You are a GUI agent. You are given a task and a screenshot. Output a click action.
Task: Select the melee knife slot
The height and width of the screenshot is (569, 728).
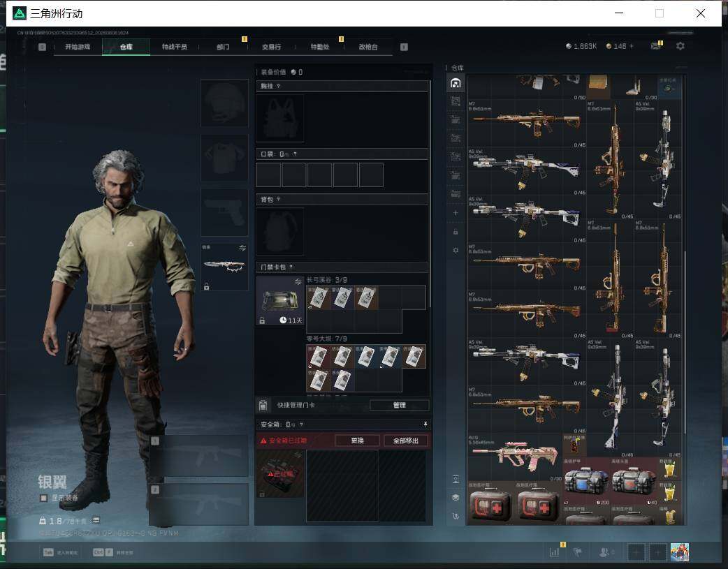pyautogui.click(x=224, y=267)
